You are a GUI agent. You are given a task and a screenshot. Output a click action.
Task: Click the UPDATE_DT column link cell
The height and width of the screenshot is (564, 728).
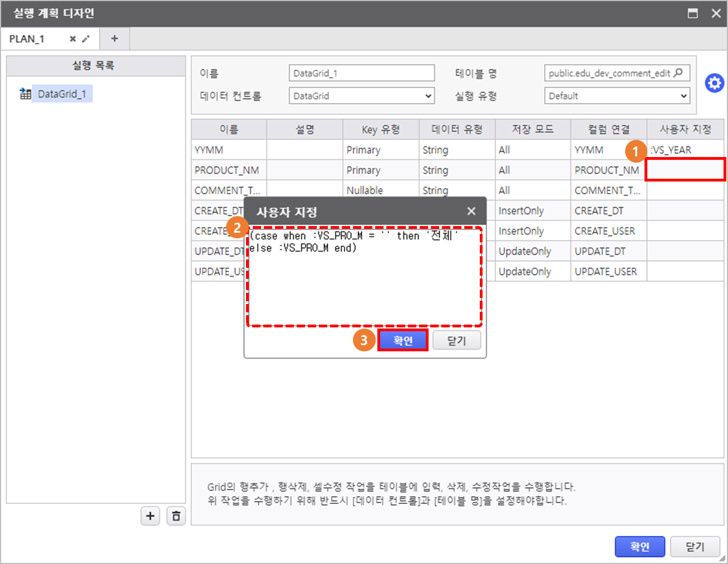point(609,251)
